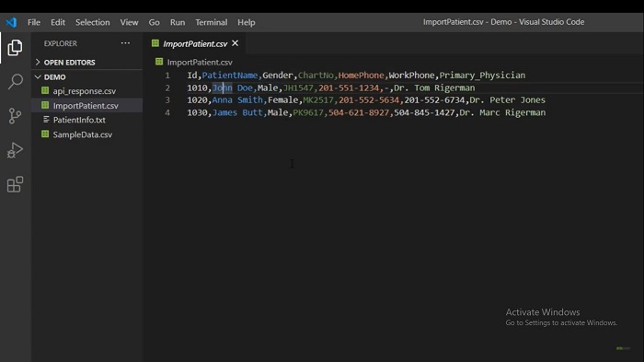644x362 pixels.
Task: Click CSV icon in the breadcrumb
Action: click(x=159, y=62)
